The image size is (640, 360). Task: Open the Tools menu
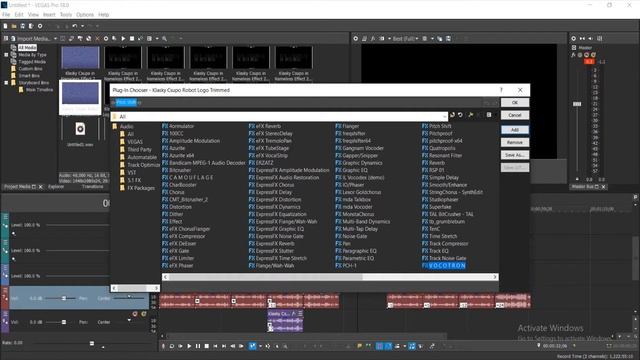[x=66, y=15]
